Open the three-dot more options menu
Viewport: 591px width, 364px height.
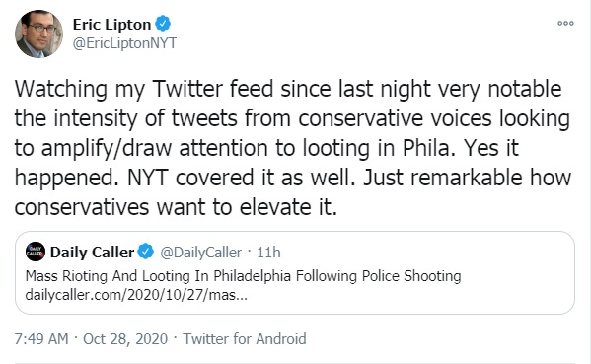565,24
